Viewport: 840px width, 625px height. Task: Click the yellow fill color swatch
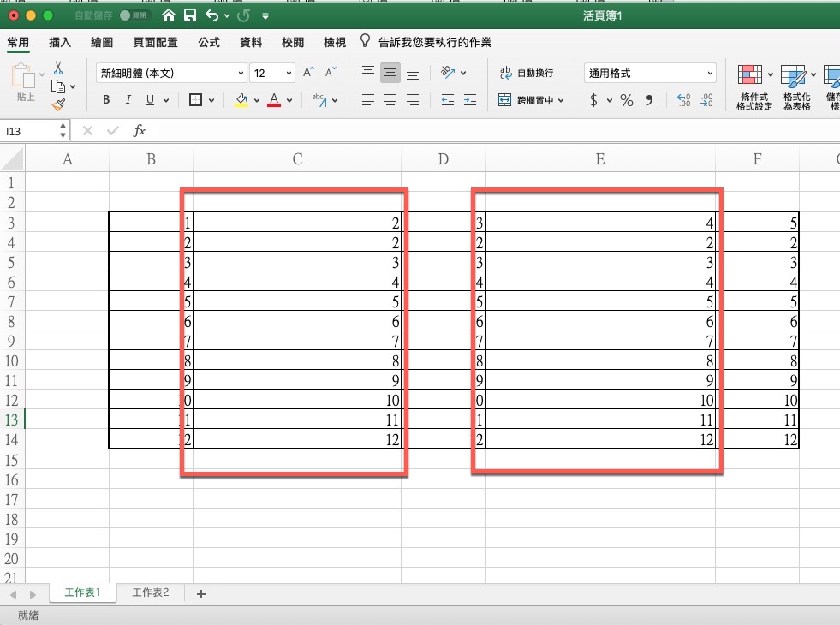tap(242, 100)
